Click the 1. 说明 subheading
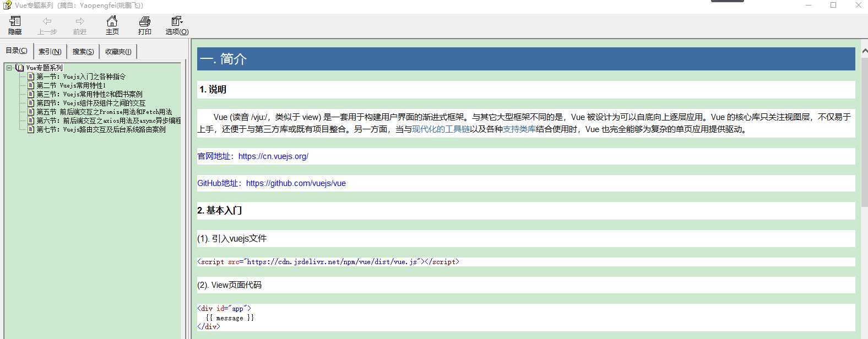 [213, 90]
